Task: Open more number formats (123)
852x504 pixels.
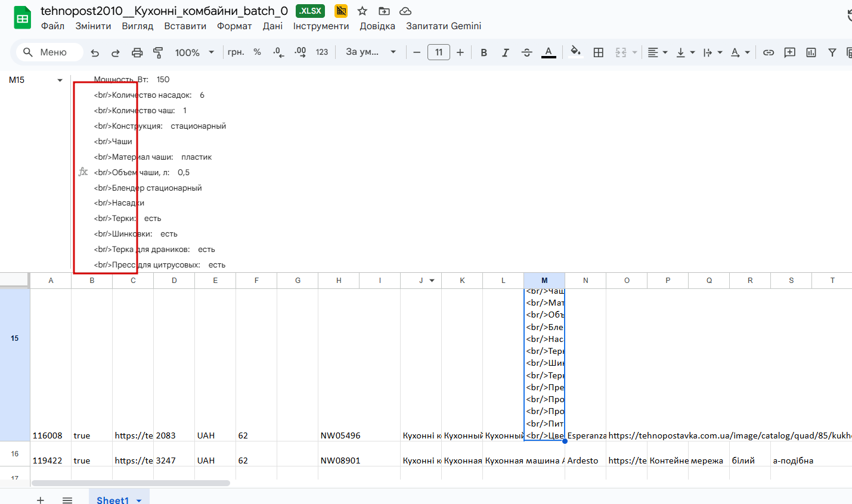Action: click(x=322, y=52)
